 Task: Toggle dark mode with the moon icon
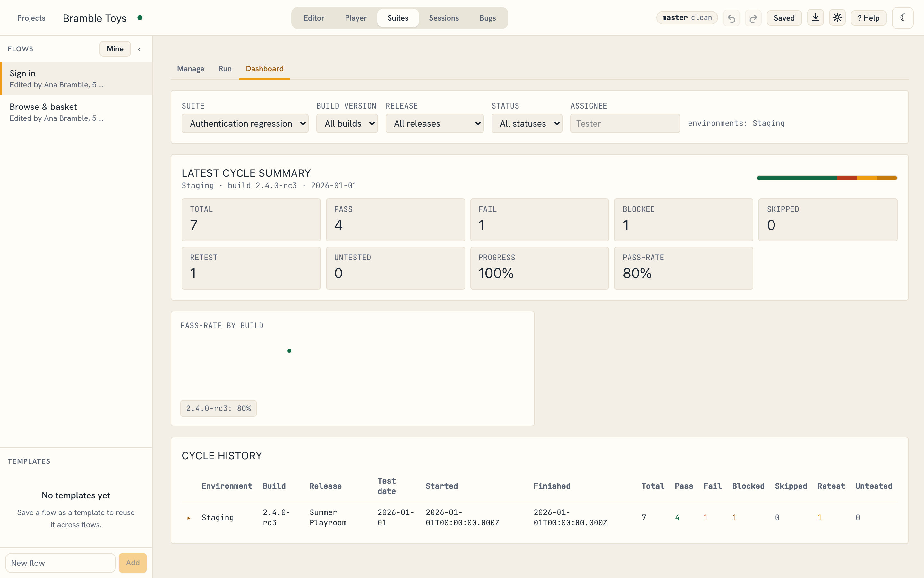coord(903,18)
